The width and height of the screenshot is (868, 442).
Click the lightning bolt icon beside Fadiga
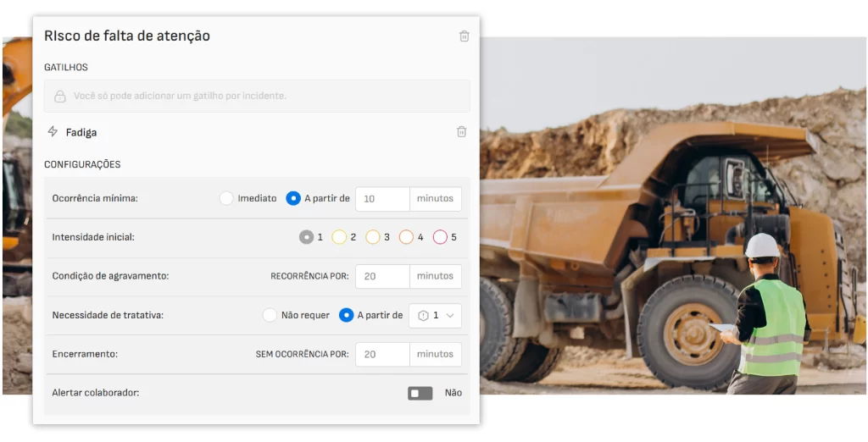(53, 131)
